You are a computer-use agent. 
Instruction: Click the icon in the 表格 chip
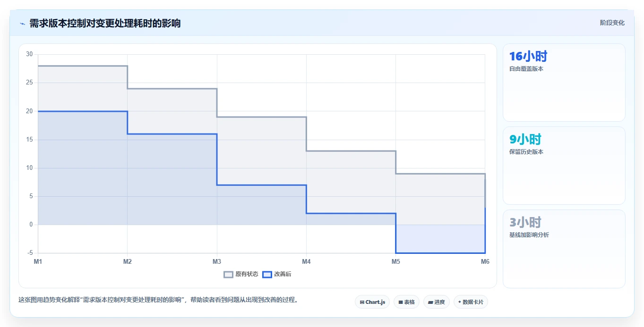pos(400,302)
